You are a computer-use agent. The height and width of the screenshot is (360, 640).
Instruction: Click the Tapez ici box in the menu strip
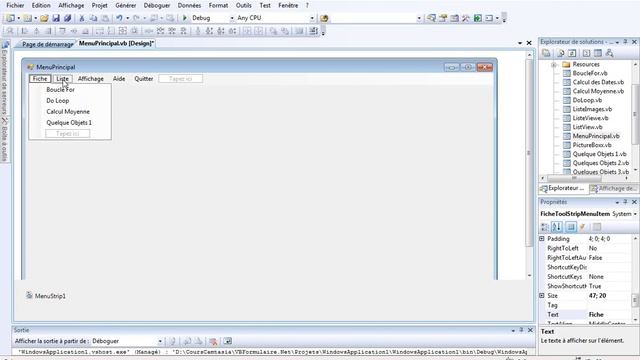[180, 79]
